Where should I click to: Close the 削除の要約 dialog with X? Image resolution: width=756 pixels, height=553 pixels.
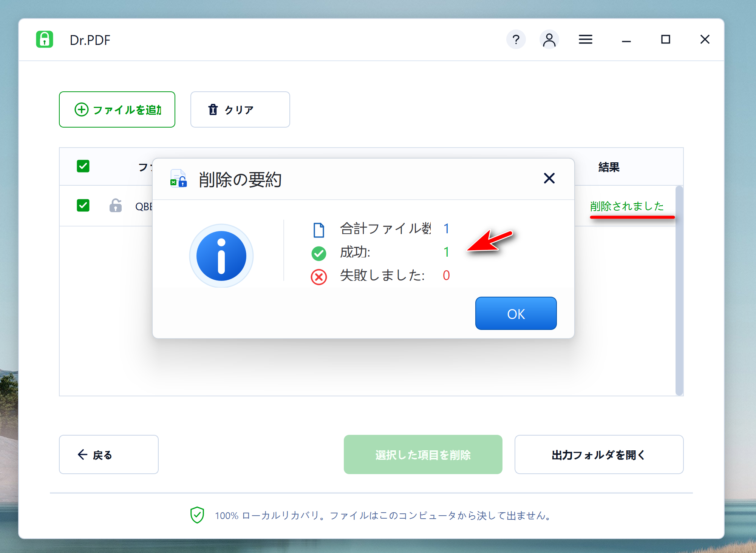pyautogui.click(x=549, y=178)
